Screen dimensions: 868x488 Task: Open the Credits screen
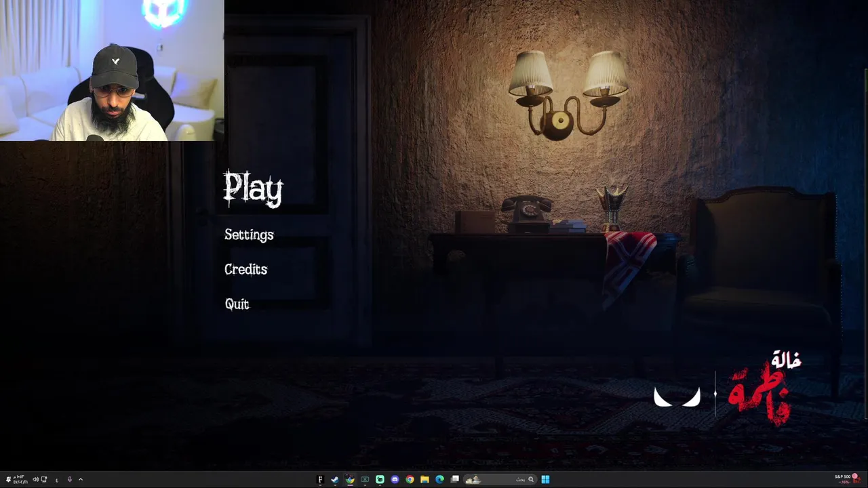(x=245, y=269)
